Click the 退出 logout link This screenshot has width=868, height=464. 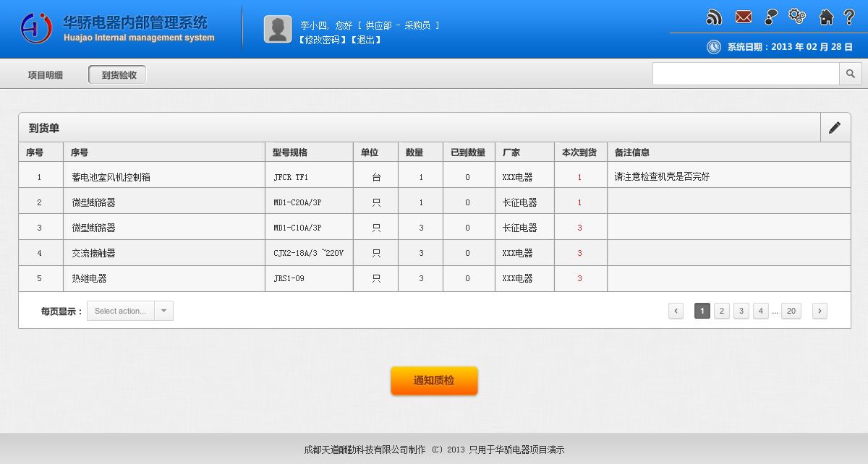366,40
